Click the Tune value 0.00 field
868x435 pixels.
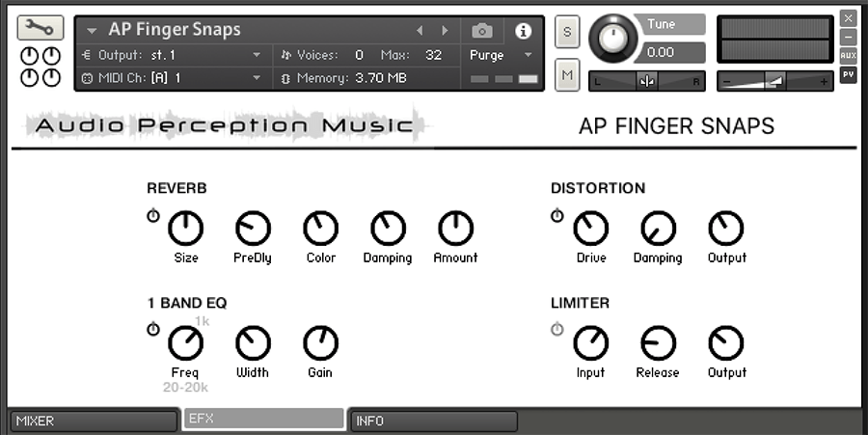click(x=670, y=53)
